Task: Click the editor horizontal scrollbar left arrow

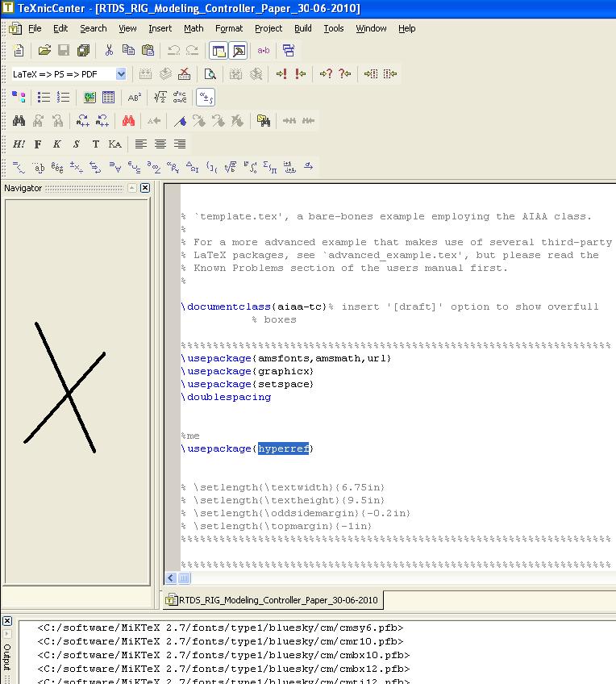Action: (171, 578)
